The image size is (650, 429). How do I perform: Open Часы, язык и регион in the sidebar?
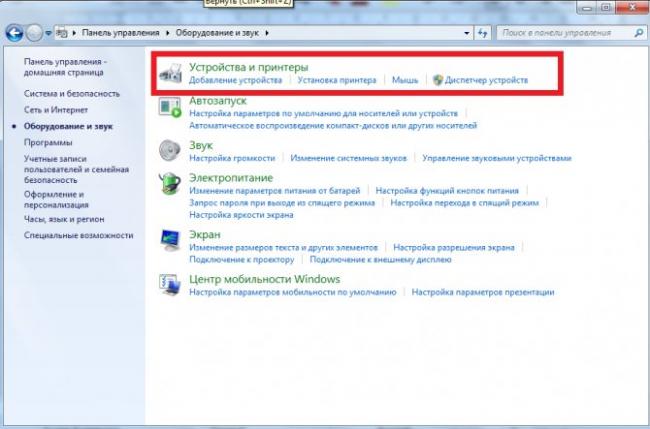click(64, 219)
